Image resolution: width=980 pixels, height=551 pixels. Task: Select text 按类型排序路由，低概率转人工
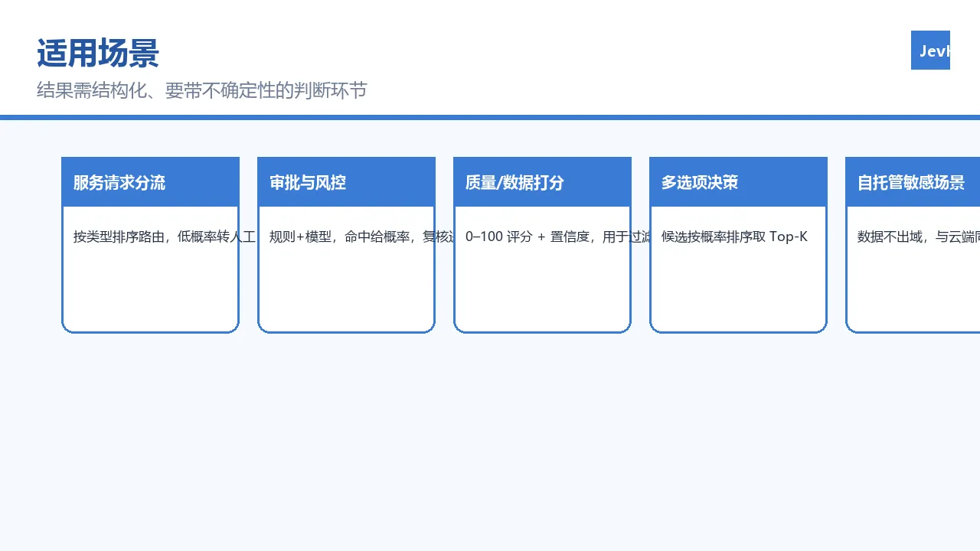(x=165, y=236)
